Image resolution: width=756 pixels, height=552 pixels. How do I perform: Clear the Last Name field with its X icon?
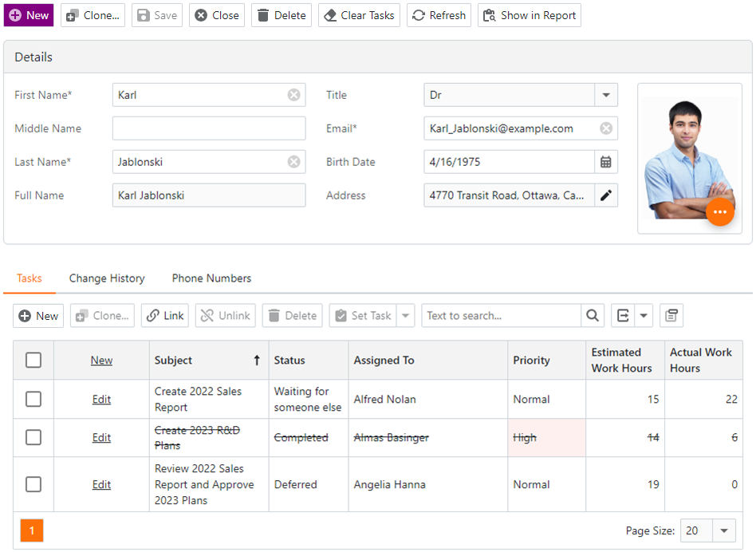click(293, 162)
